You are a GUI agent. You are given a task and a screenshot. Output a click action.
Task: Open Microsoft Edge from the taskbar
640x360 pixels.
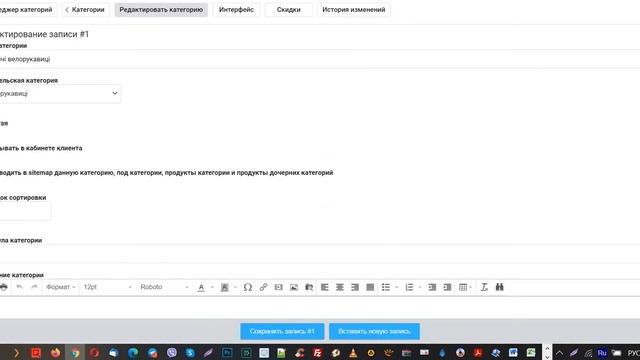pyautogui.click(x=133, y=353)
